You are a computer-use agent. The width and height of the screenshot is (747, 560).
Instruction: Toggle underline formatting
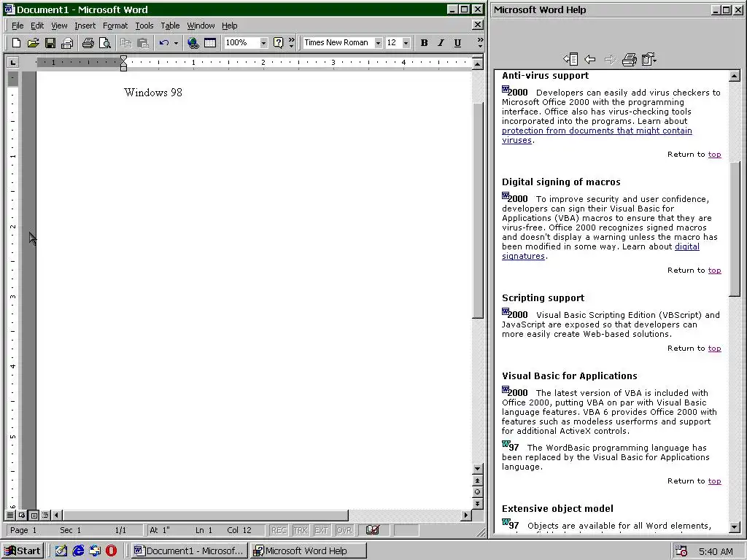pos(457,43)
